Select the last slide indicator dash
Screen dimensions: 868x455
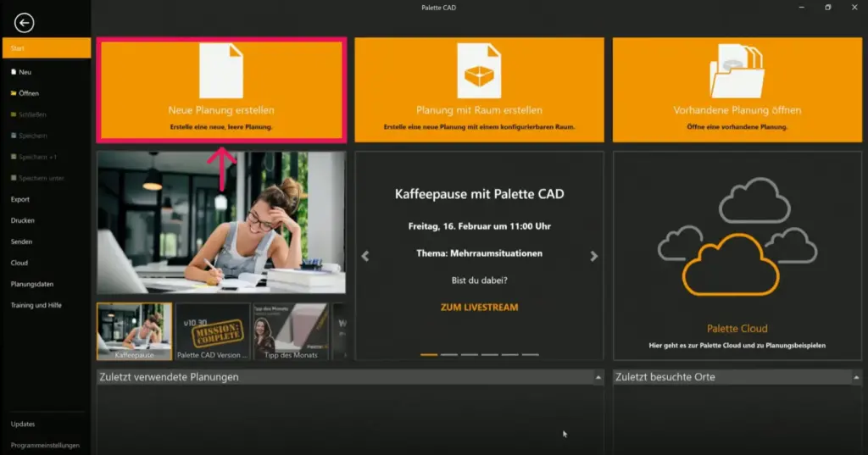pyautogui.click(x=531, y=354)
